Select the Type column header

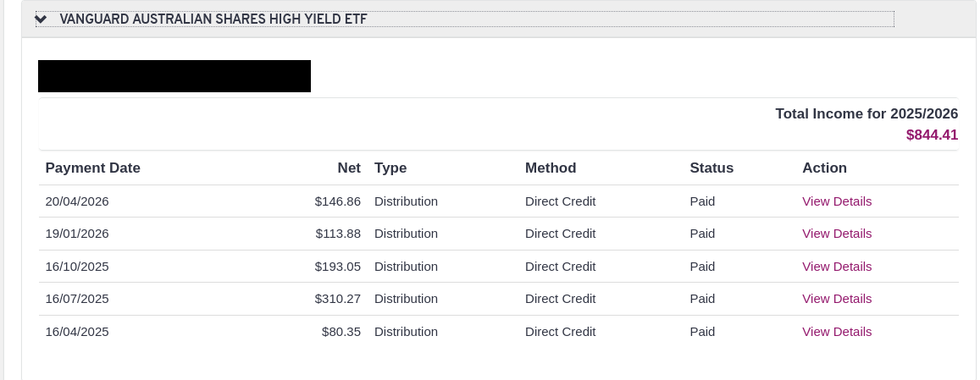pos(390,168)
